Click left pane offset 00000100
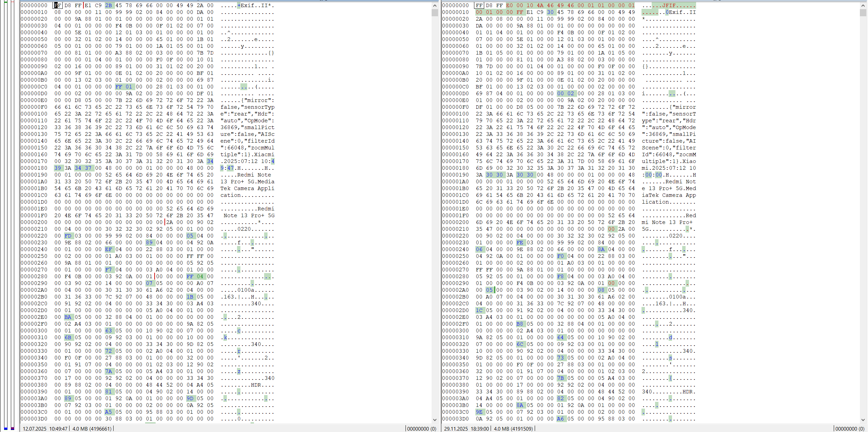Image resolution: width=868 pixels, height=432 pixels. [x=34, y=114]
